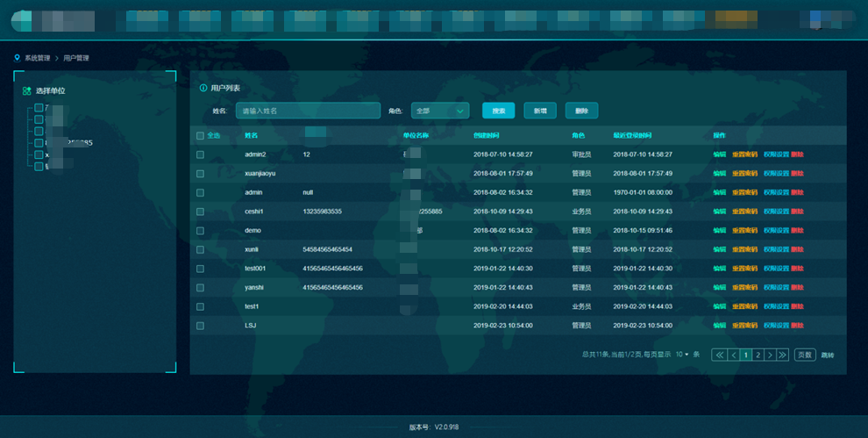Click the location pin icon in breadcrumb
868x438 pixels.
(17, 58)
